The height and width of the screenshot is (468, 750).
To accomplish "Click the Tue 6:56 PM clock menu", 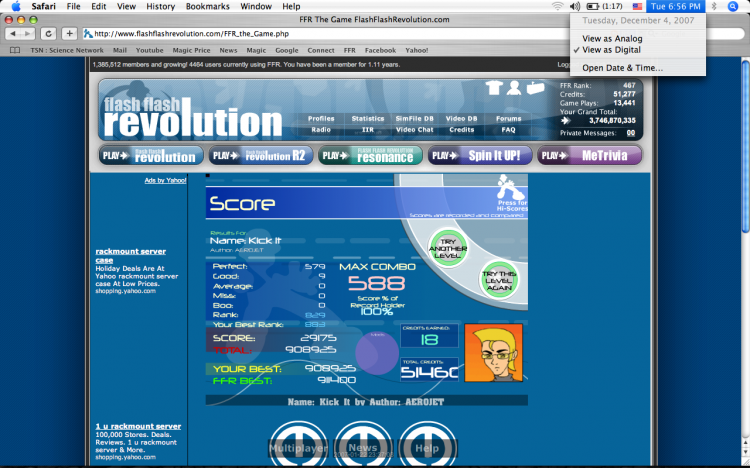I will pos(675,6).
